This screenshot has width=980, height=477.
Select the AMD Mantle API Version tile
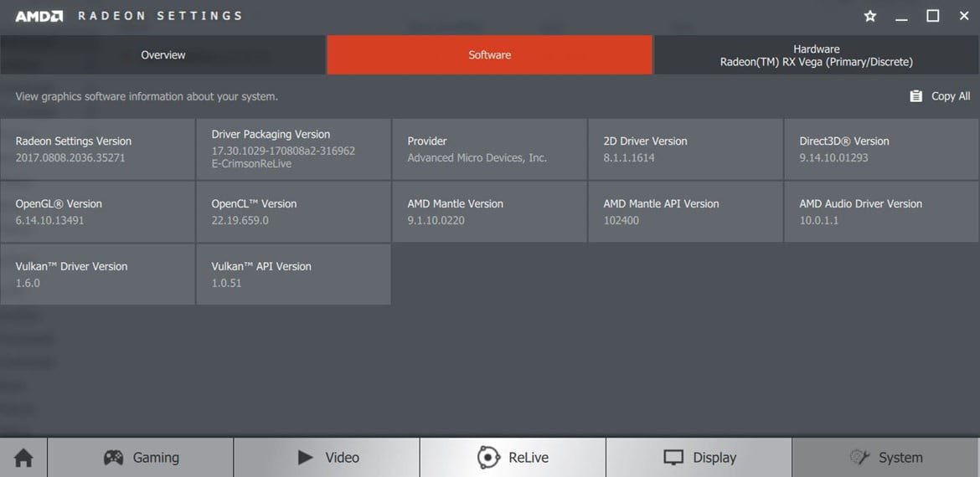(685, 212)
